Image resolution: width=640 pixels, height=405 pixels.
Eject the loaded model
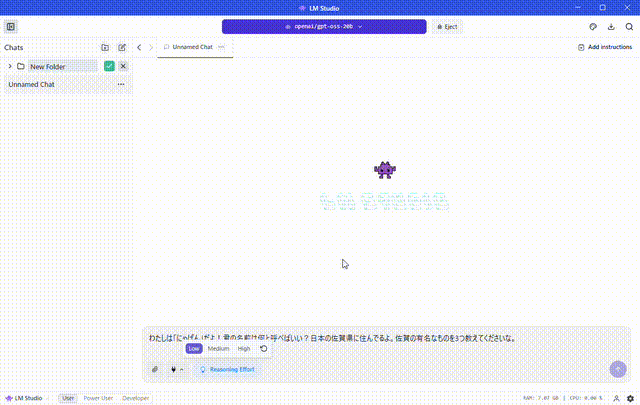447,27
